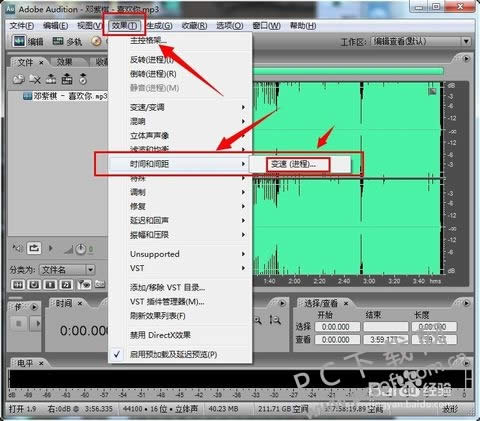The image size is (480, 421).
Task: Expand the 延迟和回声 submenu
Action: (x=180, y=220)
